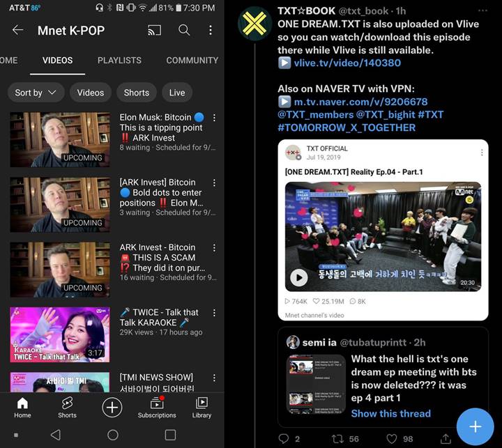Tap the 8K comment count on Vlive card

click(358, 301)
